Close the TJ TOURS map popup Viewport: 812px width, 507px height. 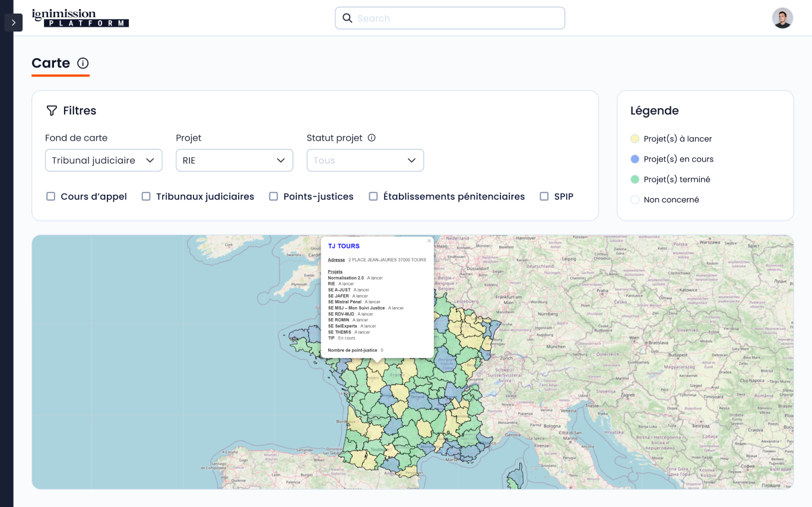(429, 241)
